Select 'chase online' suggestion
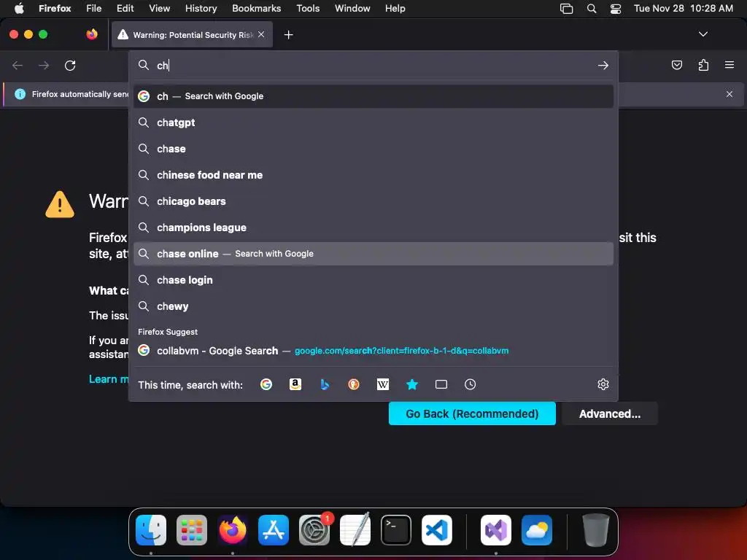Viewport: 747px width, 560px height. pyautogui.click(x=373, y=254)
